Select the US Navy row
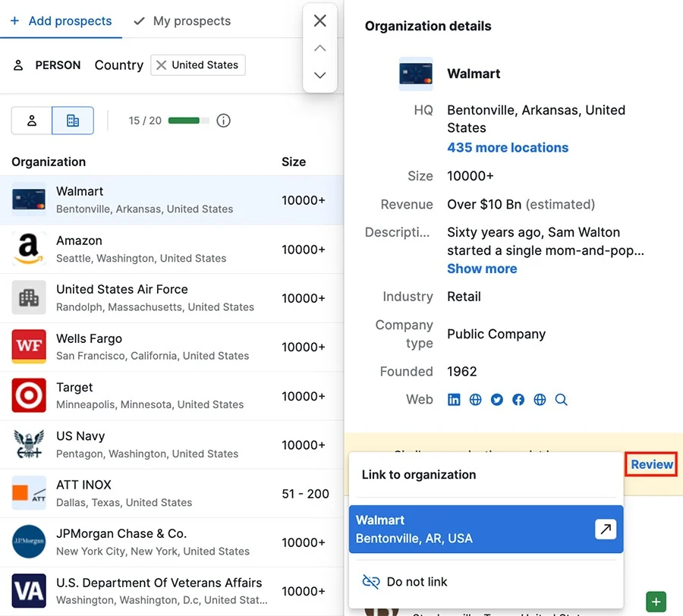Screen dimensions: 683x616 click(172, 445)
